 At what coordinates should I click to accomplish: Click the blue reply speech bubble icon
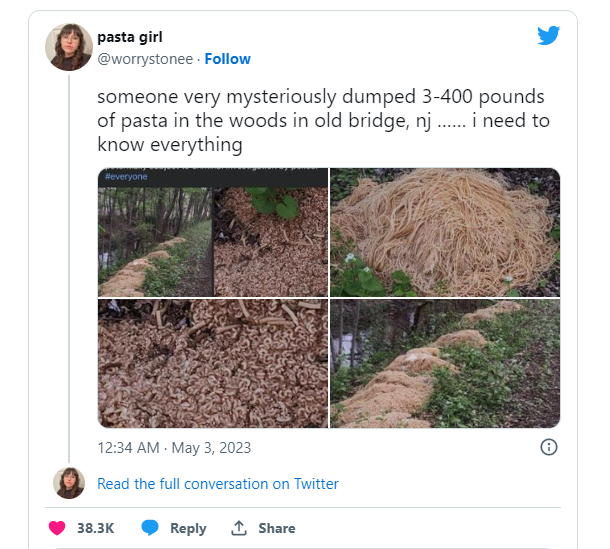150,528
